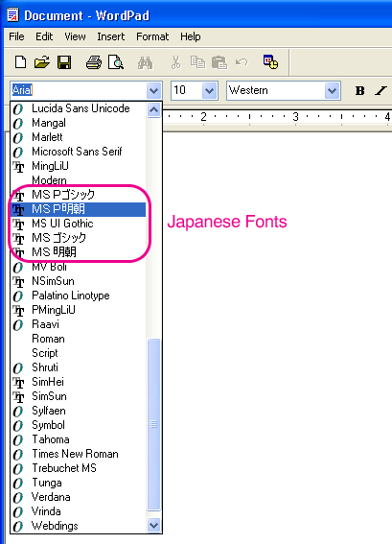Select MS UI Gothic font

click(79, 224)
